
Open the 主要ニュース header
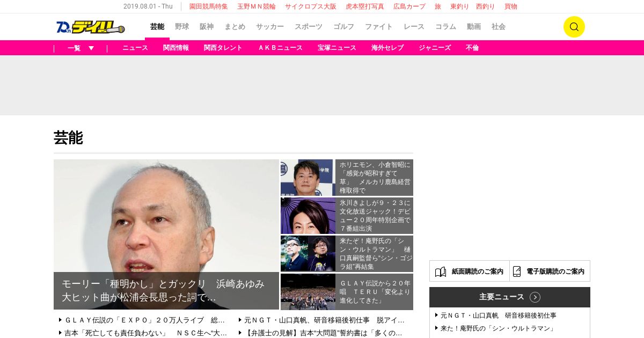pos(510,297)
